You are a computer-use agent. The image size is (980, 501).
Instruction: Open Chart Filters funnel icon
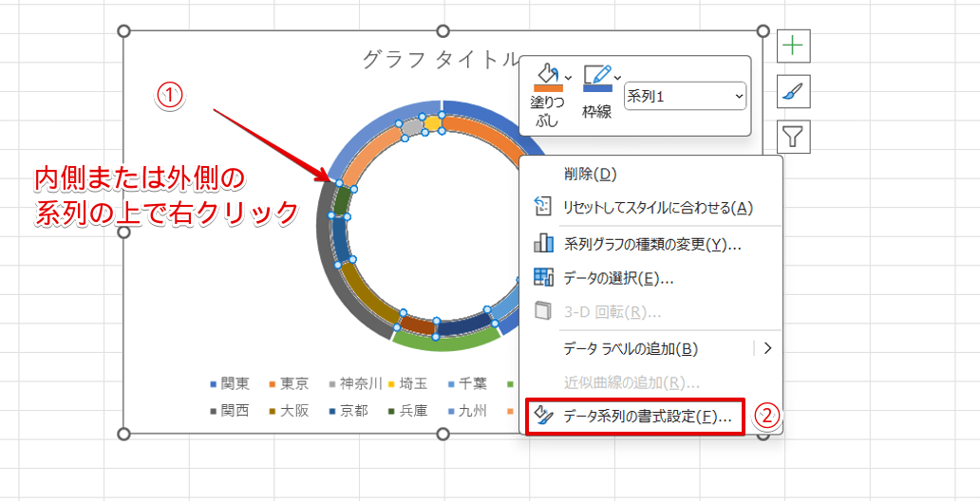[x=793, y=137]
